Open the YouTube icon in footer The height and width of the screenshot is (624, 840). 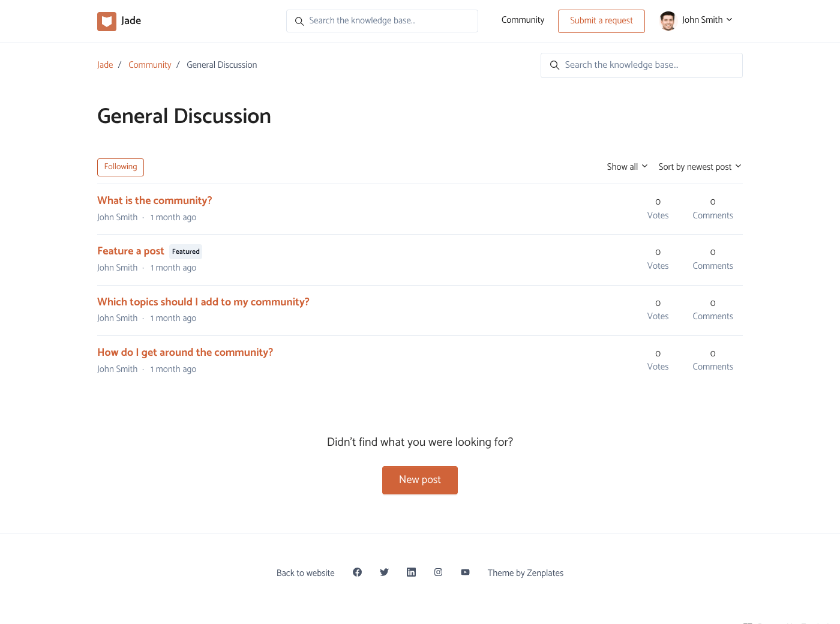pyautogui.click(x=465, y=572)
